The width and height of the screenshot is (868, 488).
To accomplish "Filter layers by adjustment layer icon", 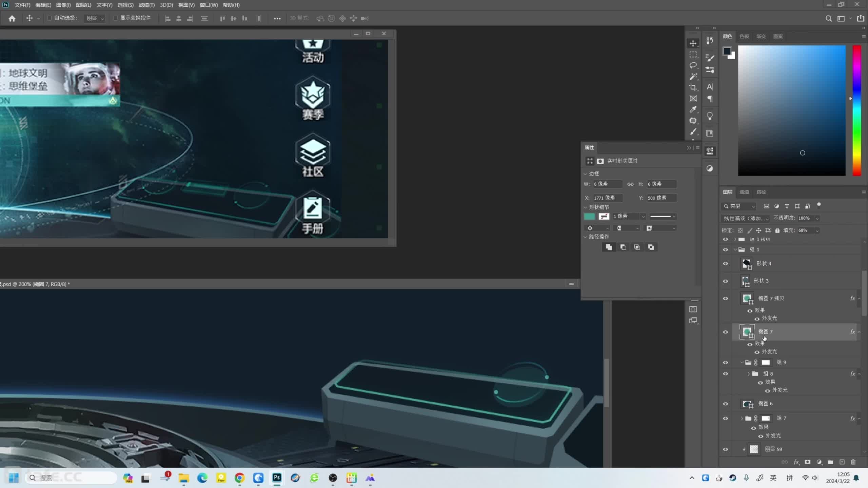I will tap(776, 206).
